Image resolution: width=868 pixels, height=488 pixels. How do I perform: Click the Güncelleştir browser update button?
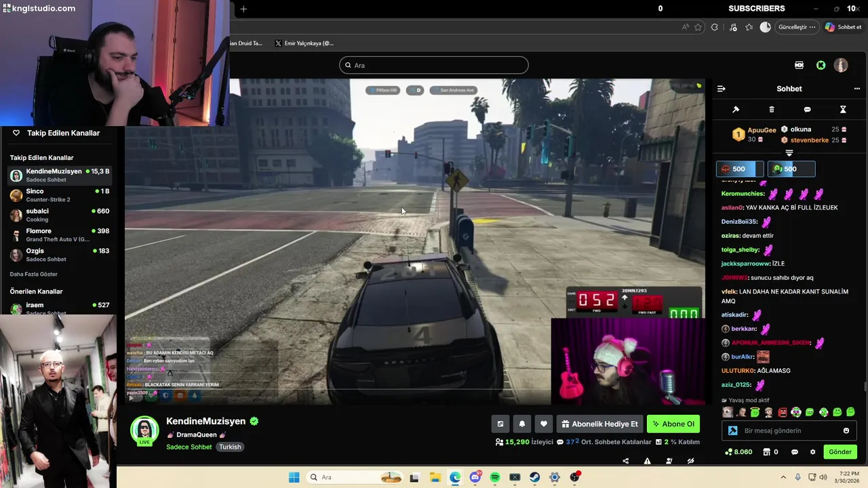click(x=797, y=27)
